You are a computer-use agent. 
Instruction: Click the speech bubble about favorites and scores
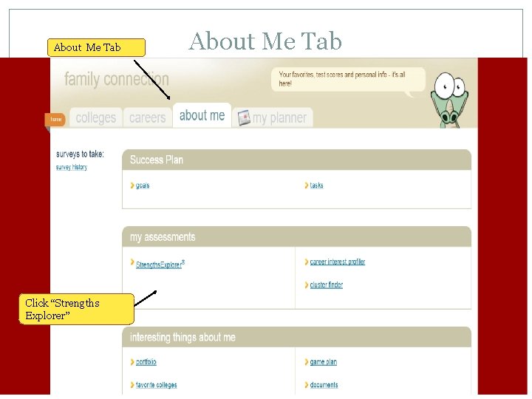click(348, 80)
